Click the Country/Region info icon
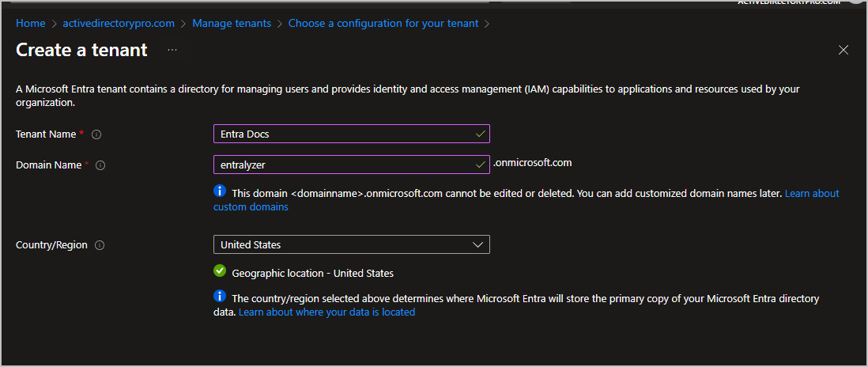This screenshot has width=868, height=367. 100,245
